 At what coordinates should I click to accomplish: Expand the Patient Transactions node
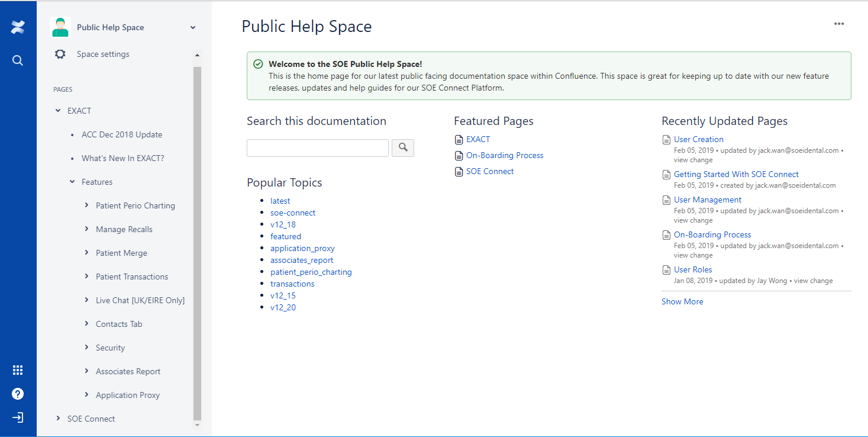[86, 277]
